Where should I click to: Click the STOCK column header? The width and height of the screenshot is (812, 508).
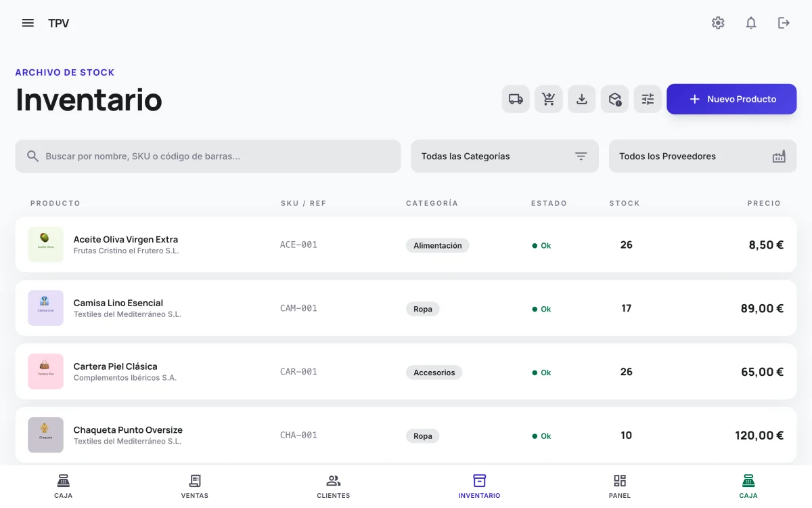(625, 203)
